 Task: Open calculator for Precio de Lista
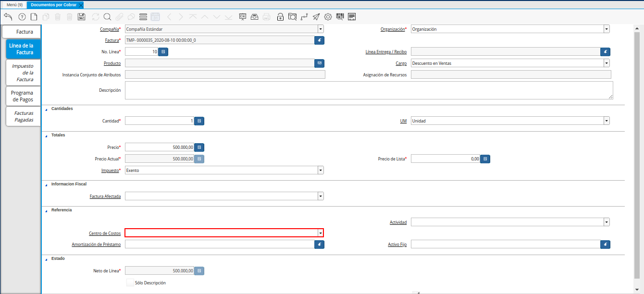tap(485, 159)
